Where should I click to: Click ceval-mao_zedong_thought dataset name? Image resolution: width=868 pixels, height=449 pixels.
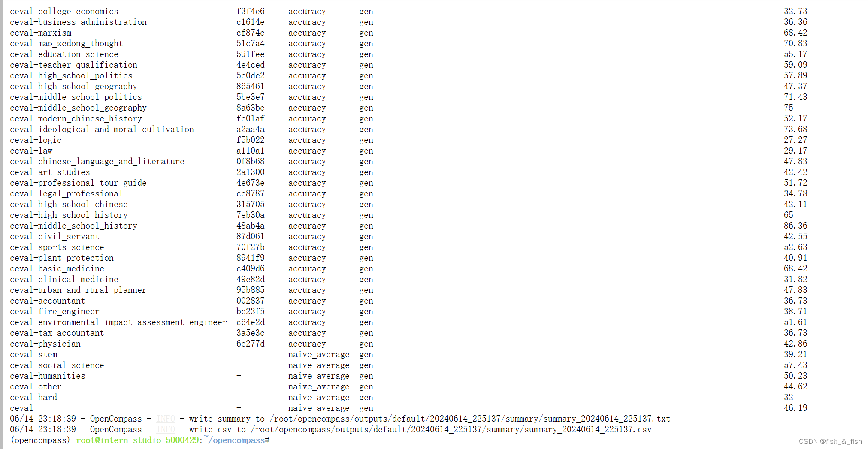tap(66, 44)
